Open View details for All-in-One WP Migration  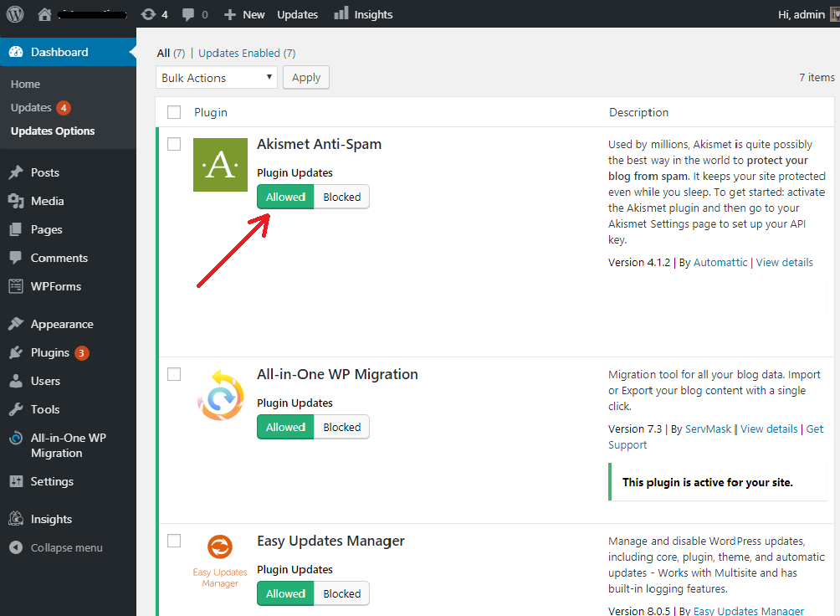click(x=769, y=429)
